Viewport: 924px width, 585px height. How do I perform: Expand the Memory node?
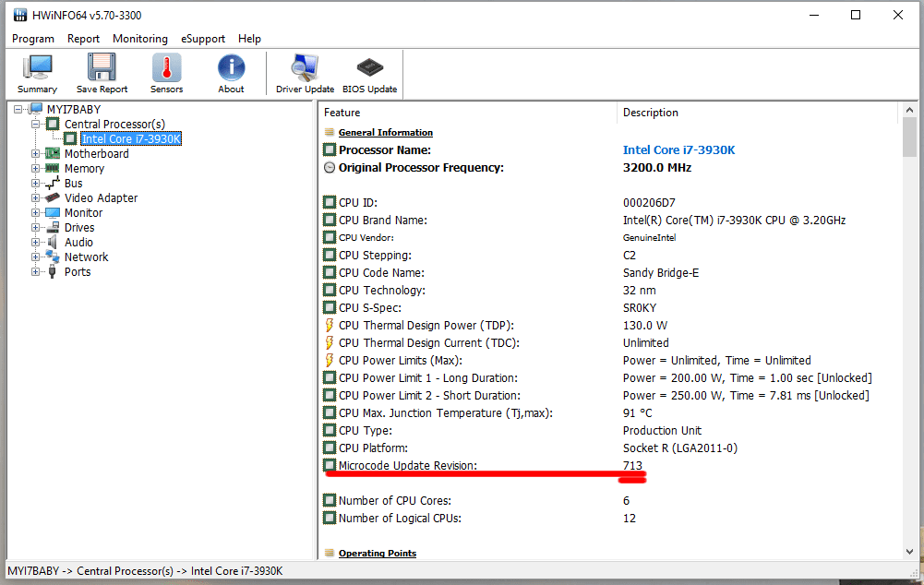point(36,169)
